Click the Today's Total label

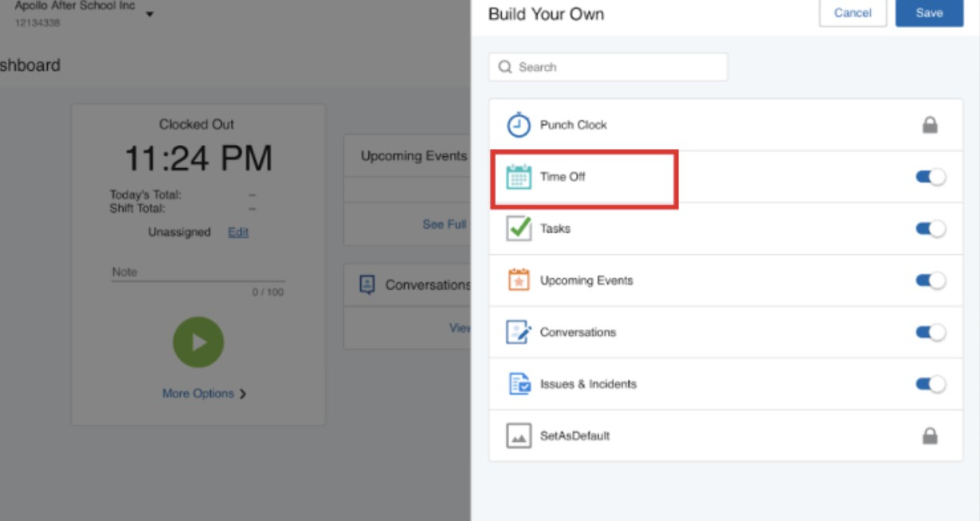[146, 194]
